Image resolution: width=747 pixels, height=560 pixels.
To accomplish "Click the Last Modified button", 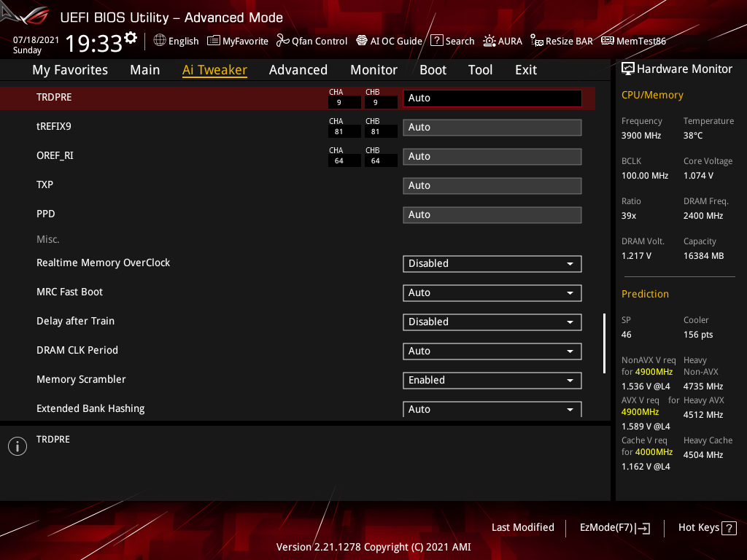I will coord(522,527).
